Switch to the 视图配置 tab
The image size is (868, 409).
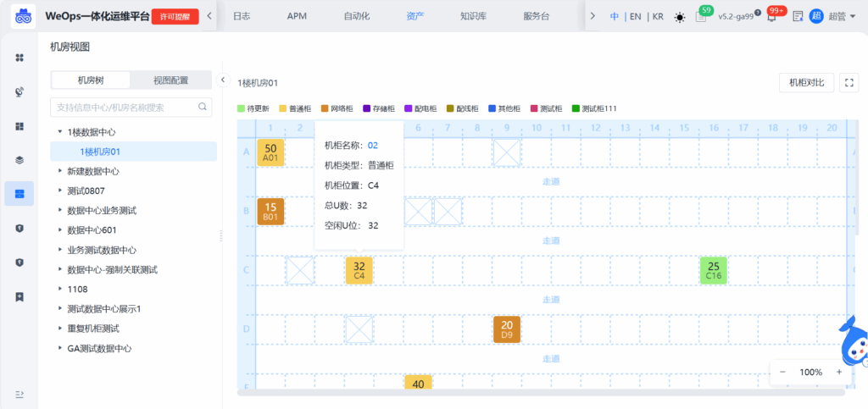pyautogui.click(x=170, y=80)
